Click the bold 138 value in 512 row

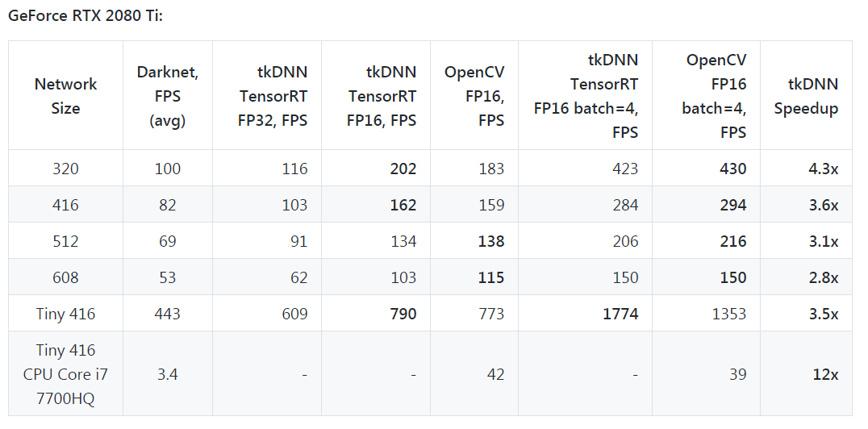[490, 241]
